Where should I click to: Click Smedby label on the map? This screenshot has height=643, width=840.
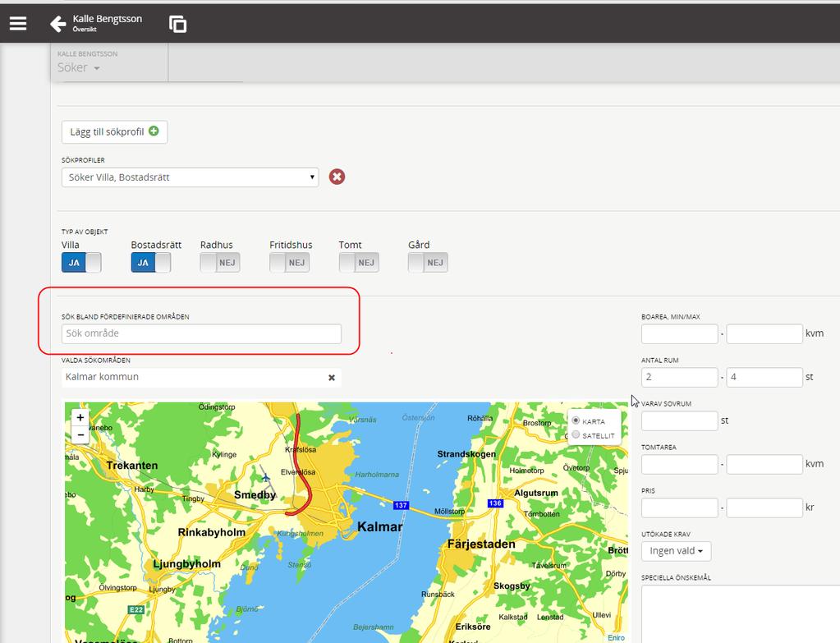pos(255,494)
